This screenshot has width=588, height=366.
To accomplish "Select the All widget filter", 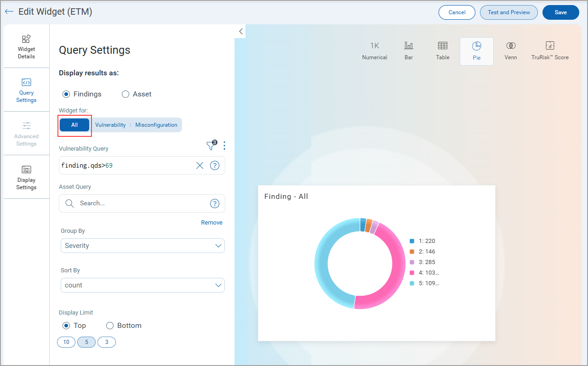I will point(74,125).
